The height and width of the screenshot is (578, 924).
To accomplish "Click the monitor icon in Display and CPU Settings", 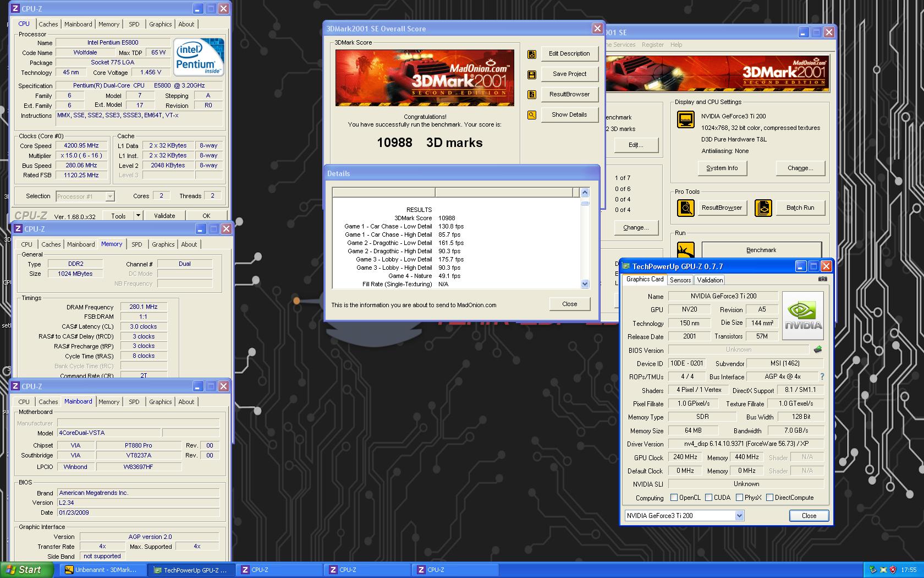I will coord(685,119).
